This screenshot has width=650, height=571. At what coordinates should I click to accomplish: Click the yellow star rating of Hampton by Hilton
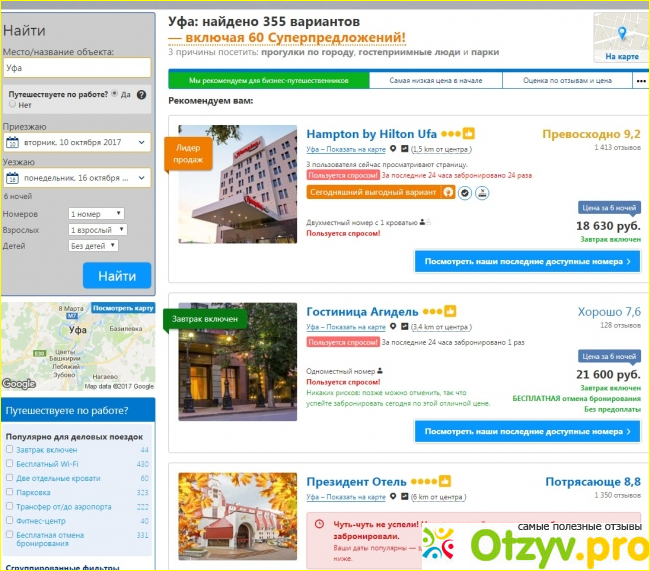pos(451,134)
